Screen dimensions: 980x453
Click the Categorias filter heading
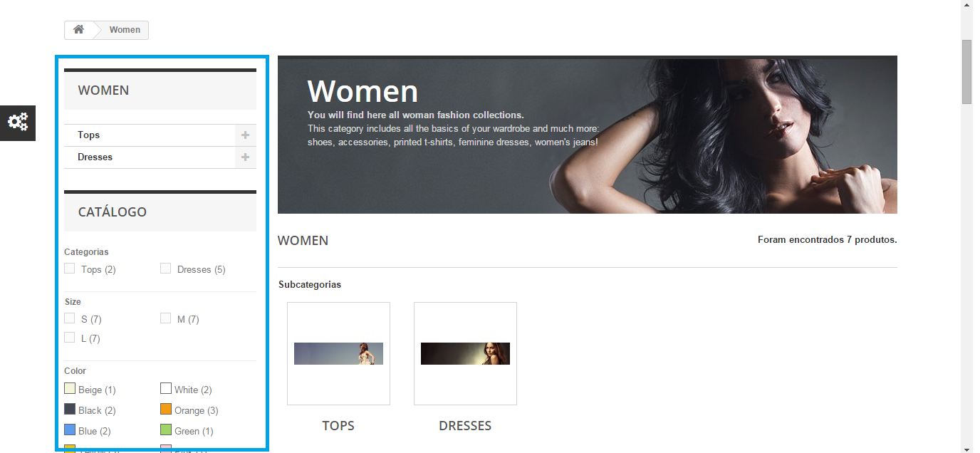click(x=86, y=252)
